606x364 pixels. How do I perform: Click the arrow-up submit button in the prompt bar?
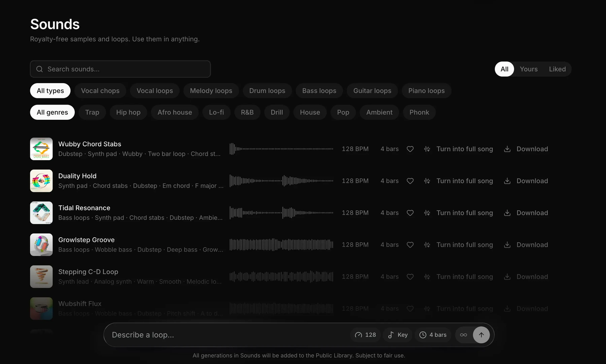tap(481, 335)
